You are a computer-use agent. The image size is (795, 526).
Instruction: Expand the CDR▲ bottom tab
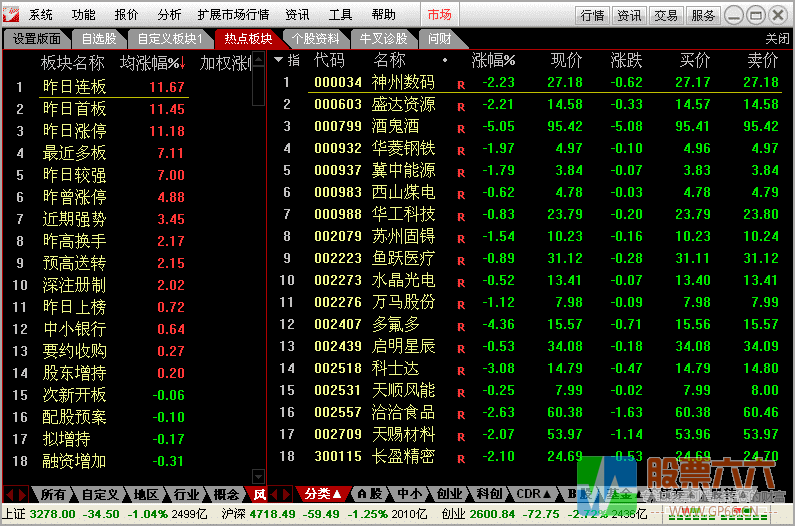pyautogui.click(x=534, y=494)
